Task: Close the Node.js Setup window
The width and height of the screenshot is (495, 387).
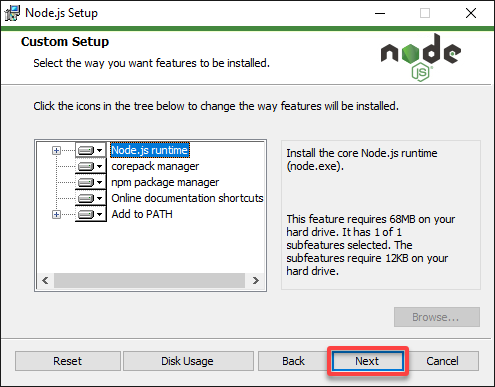Action: [471, 13]
